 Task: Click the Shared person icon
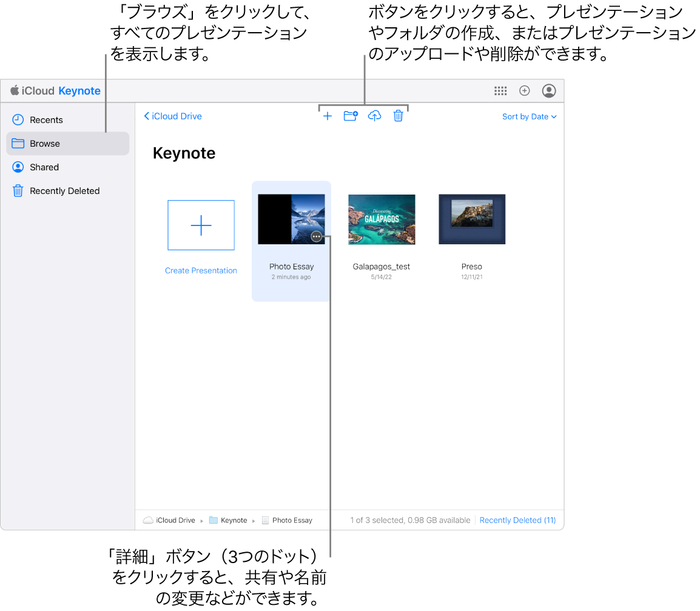(18, 167)
